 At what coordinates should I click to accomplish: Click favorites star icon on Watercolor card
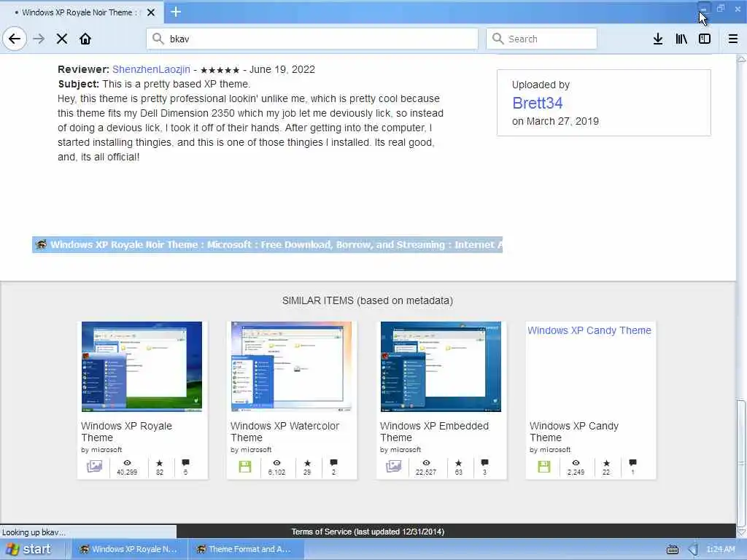(x=308, y=463)
